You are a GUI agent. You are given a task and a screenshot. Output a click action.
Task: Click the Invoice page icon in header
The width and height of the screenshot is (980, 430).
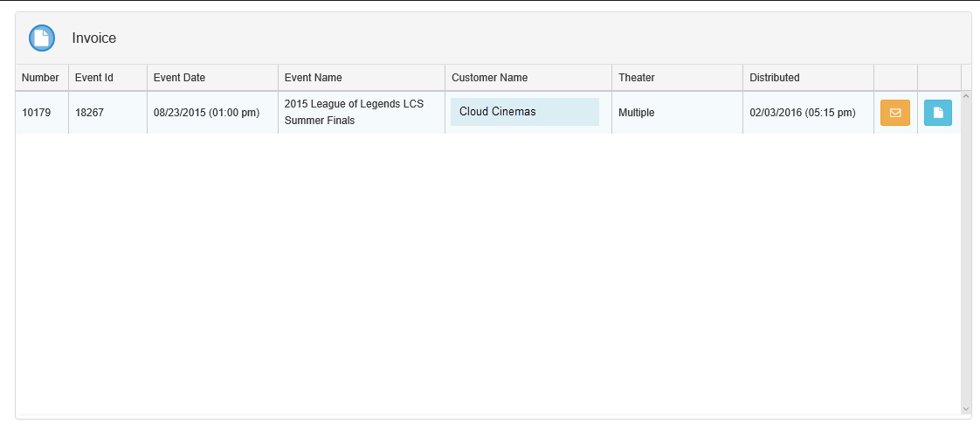tap(42, 38)
